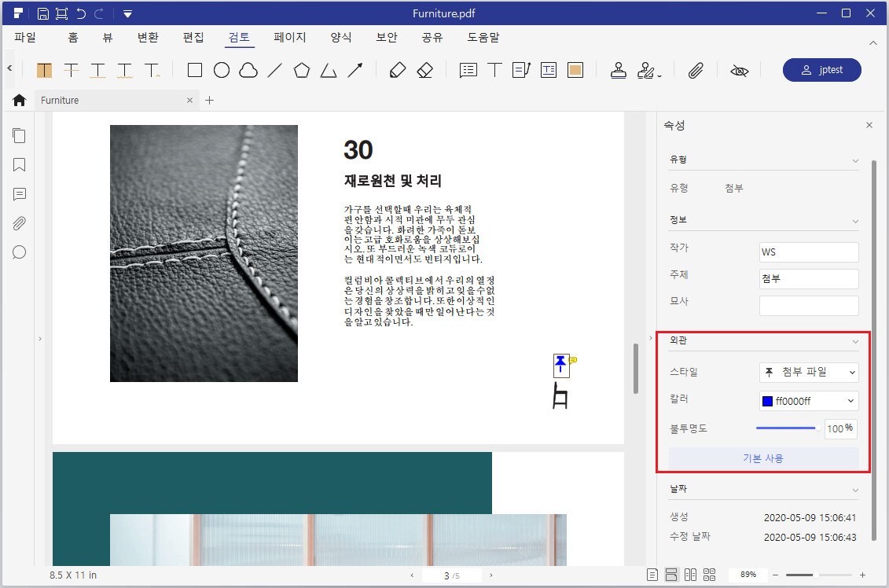This screenshot has width=889, height=588.
Task: Switch to the 뷰 tab
Action: point(108,38)
